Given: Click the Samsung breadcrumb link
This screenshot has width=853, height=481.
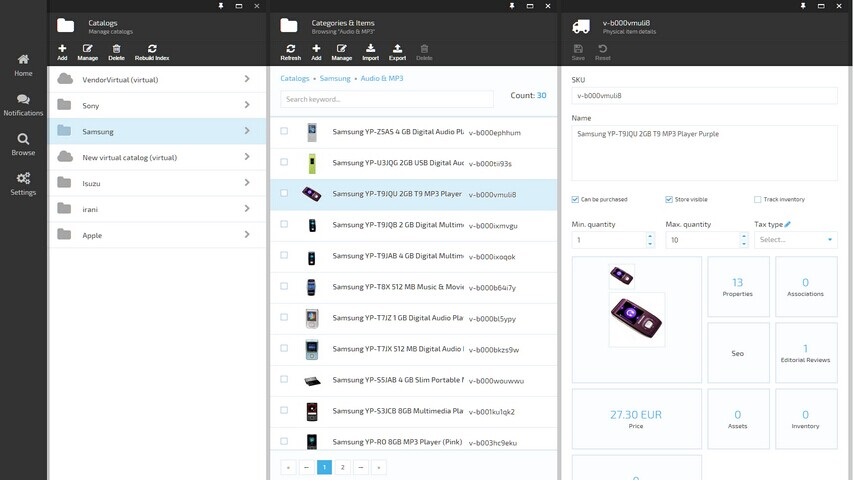Looking at the screenshot, I should tap(335, 78).
